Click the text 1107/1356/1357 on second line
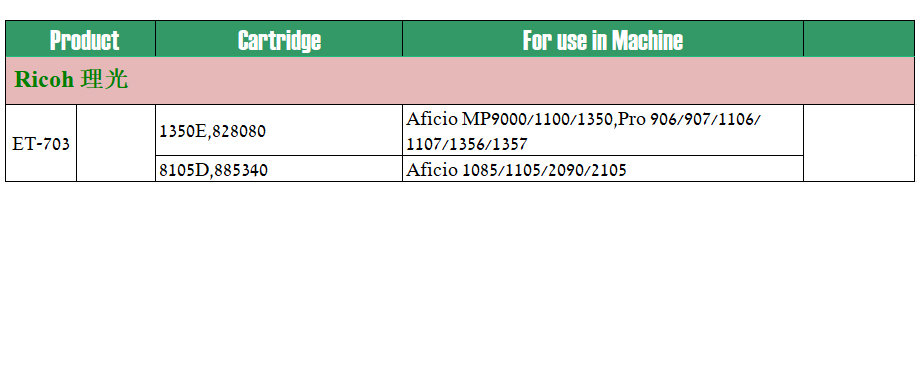The height and width of the screenshot is (380, 920). click(467, 144)
